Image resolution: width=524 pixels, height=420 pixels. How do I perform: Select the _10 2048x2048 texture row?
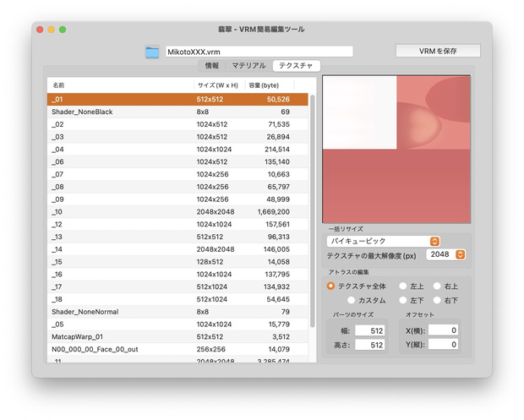[x=177, y=212]
